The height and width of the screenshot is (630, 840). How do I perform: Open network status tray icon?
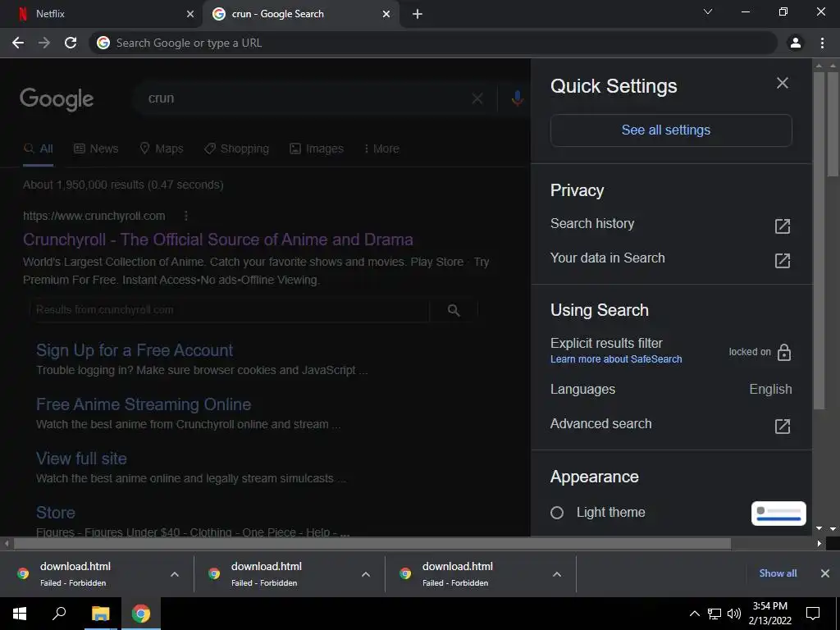coord(714,614)
